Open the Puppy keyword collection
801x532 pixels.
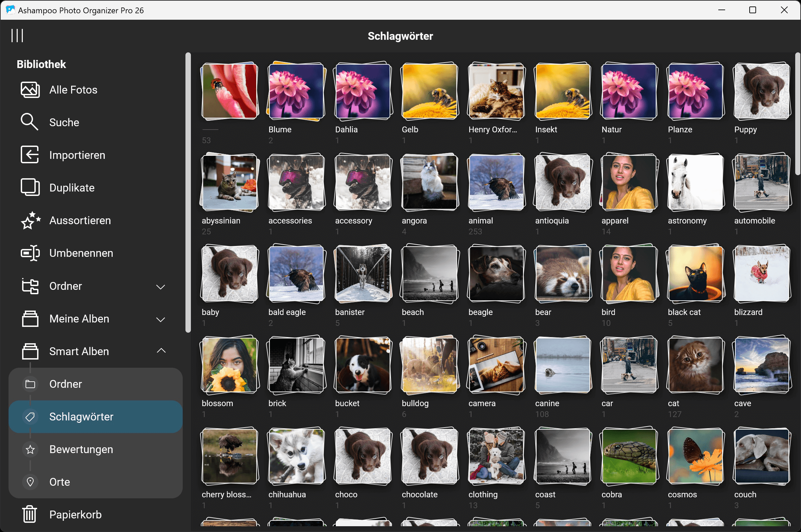pyautogui.click(x=761, y=91)
